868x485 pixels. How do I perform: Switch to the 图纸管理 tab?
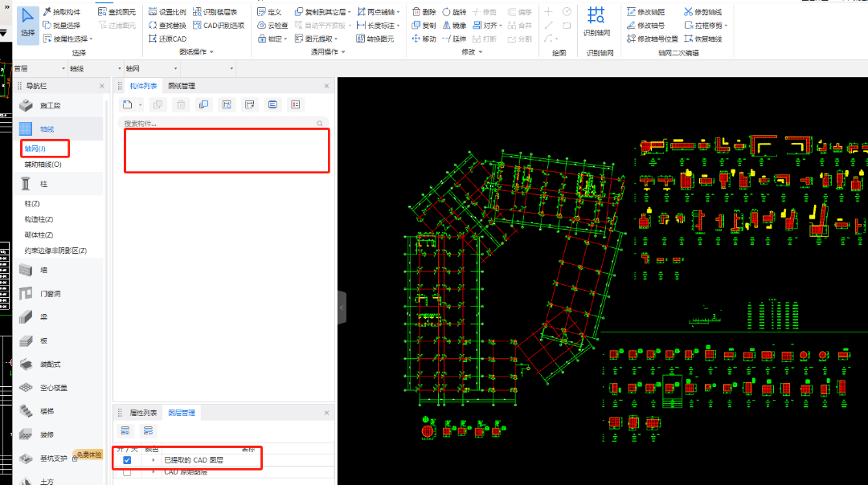click(x=182, y=86)
